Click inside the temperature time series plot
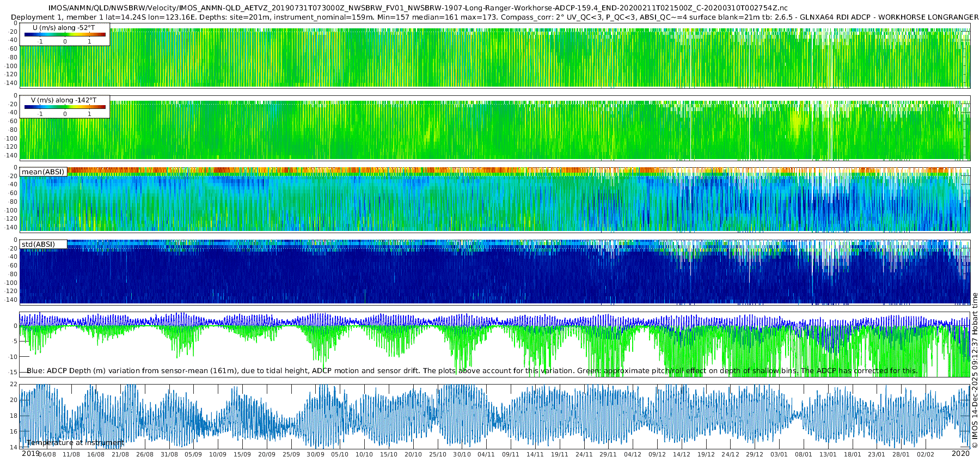Screen dimensions: 980x463 click(x=495, y=416)
